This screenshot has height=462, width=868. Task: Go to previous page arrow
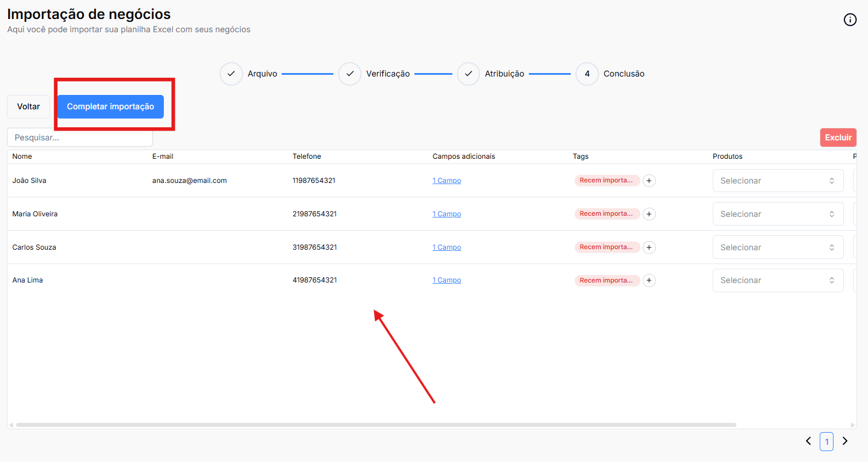(808, 441)
